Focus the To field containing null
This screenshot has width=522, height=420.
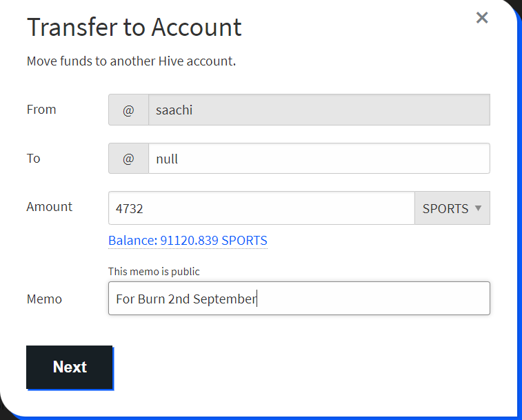point(319,159)
